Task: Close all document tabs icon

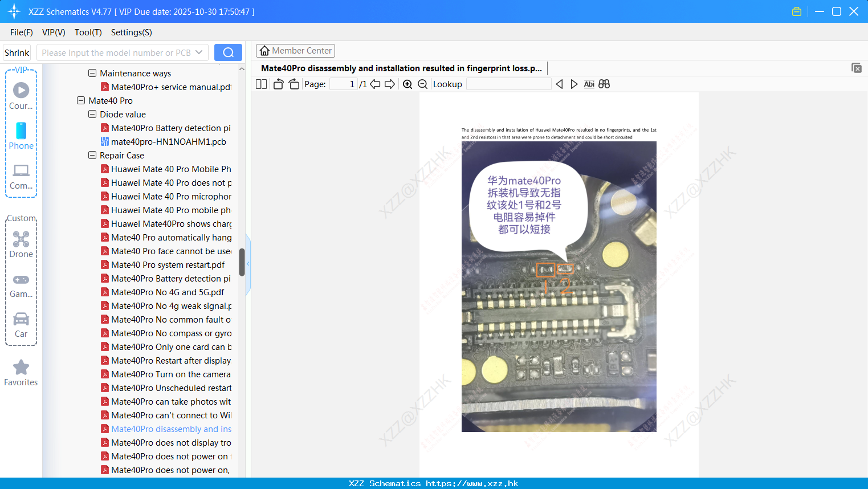Action: (857, 68)
